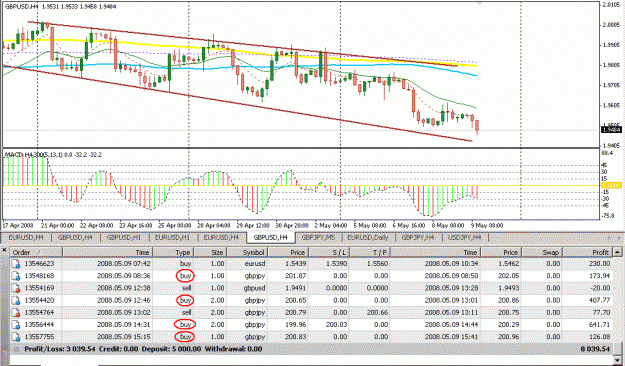Click the sell order icon for order 13554169
Viewport: 625px width, 366px height.
[16, 288]
